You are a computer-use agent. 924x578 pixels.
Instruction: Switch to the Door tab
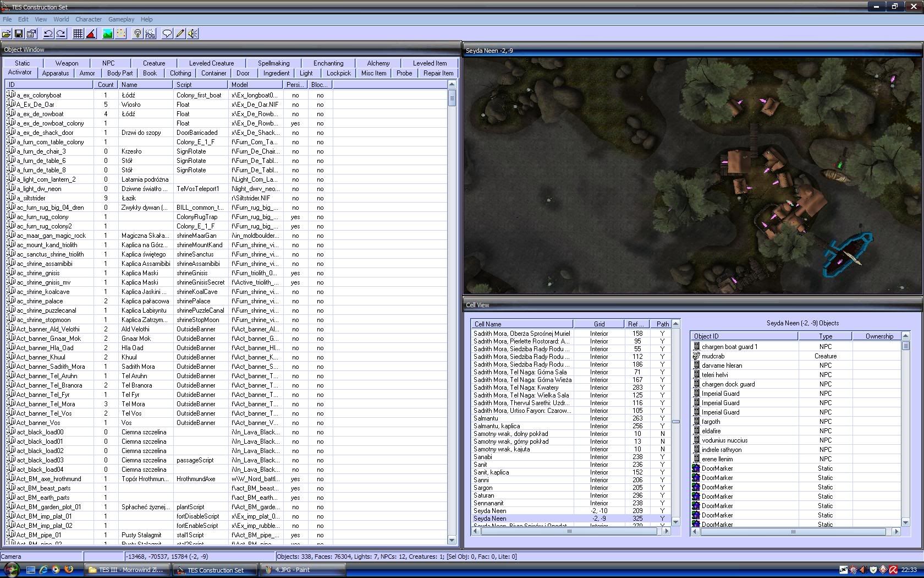click(x=243, y=73)
